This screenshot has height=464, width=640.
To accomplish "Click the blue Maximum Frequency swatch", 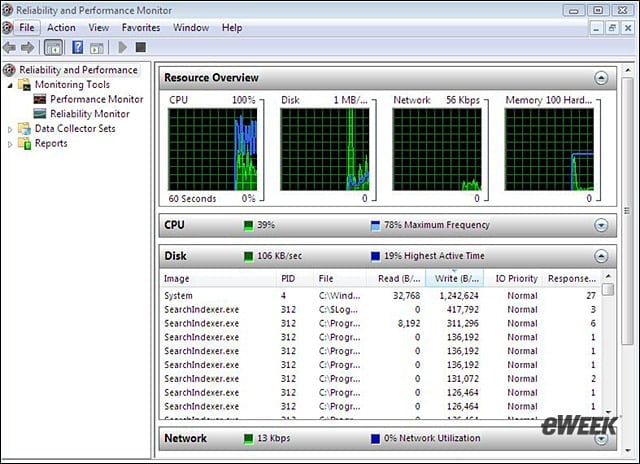I will click(x=375, y=225).
